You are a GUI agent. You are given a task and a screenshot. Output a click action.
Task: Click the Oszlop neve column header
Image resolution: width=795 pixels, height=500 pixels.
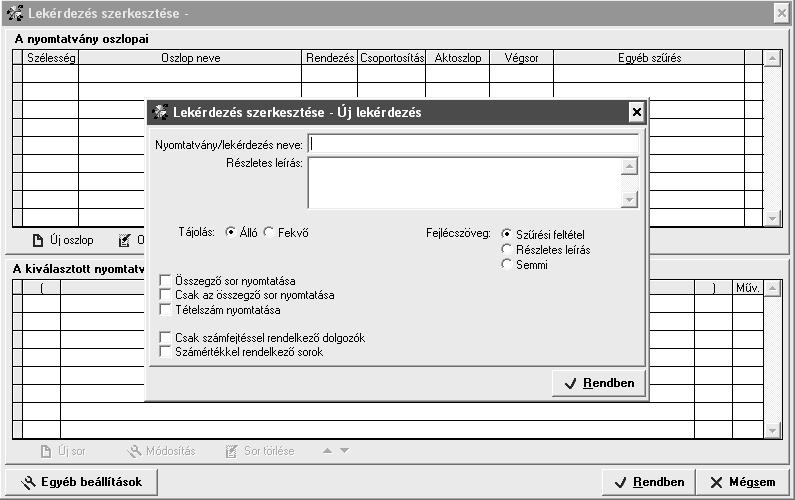pyautogui.click(x=190, y=58)
